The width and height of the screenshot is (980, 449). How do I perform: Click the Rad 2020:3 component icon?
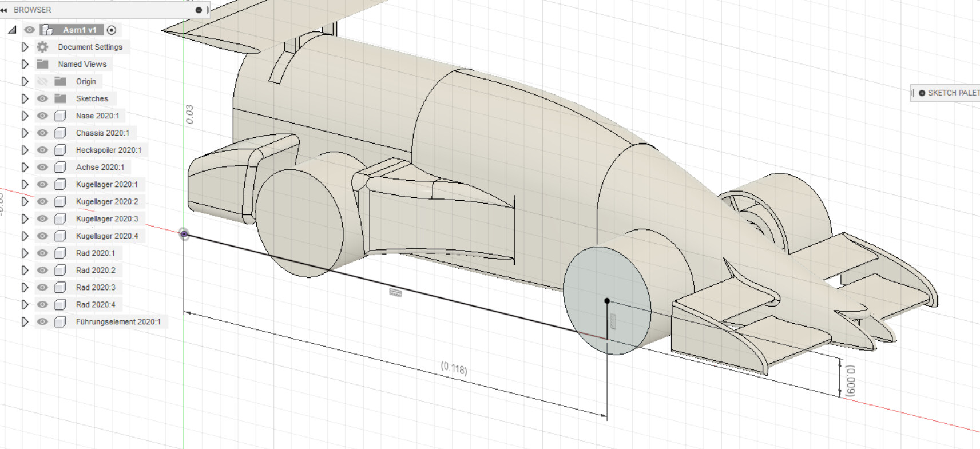point(61,287)
